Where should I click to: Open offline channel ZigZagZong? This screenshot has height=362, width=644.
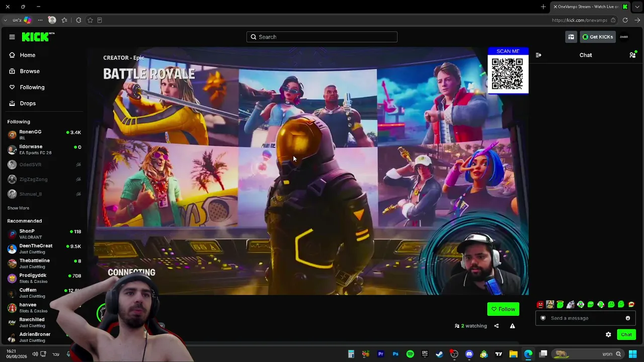coord(44,179)
